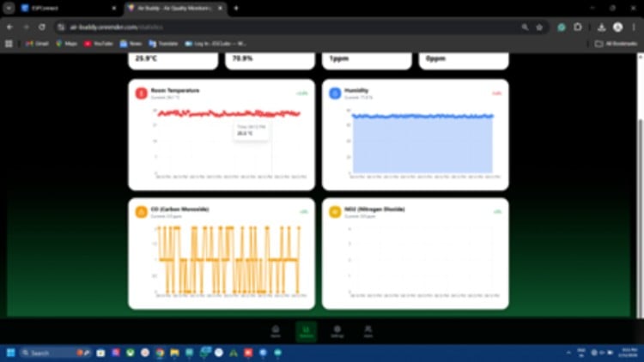Click the orange CO Carbon Monoxide icon
Image resolution: width=644 pixels, height=362 pixels.
click(142, 212)
